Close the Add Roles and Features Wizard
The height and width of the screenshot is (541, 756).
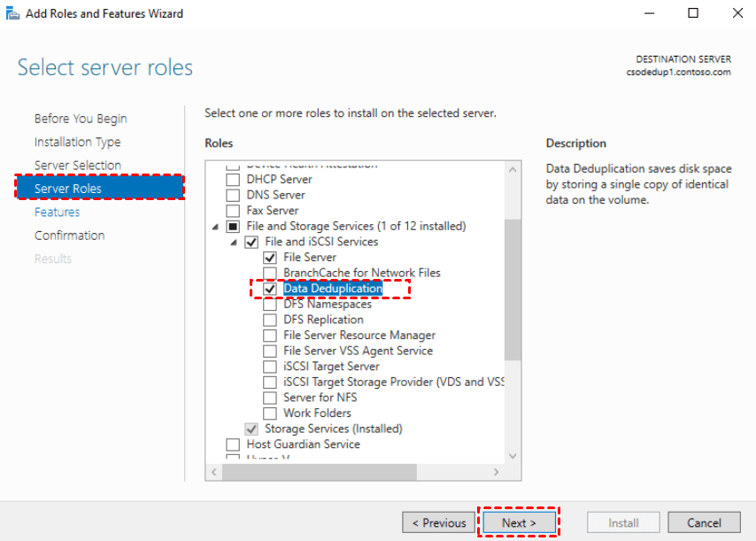point(737,13)
